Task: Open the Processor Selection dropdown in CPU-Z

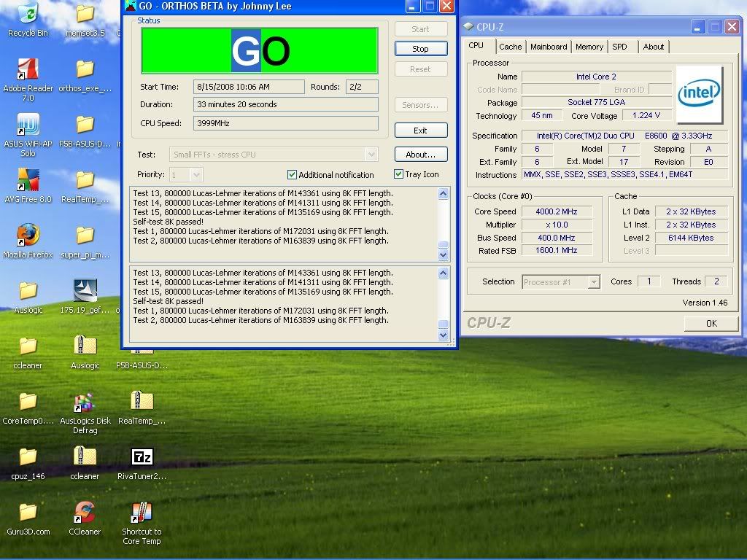Action: 594,282
